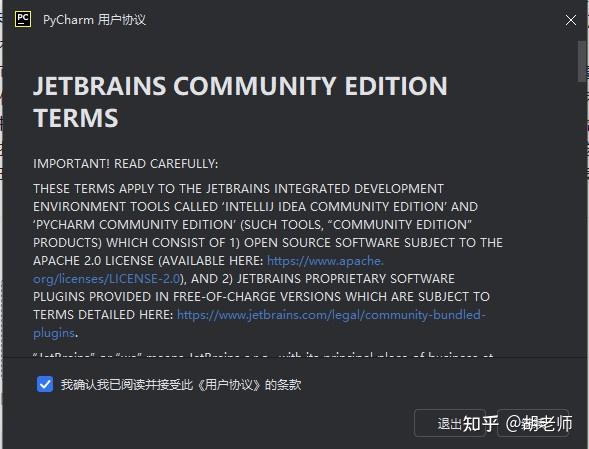Open the Apache License 2.0 link
589x449 pixels.
click(208, 269)
